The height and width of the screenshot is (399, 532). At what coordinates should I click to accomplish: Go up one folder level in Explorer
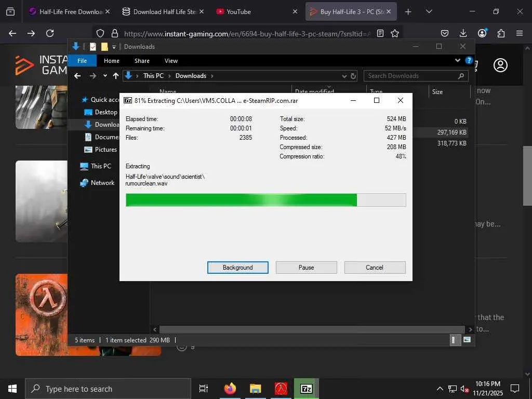(116, 76)
